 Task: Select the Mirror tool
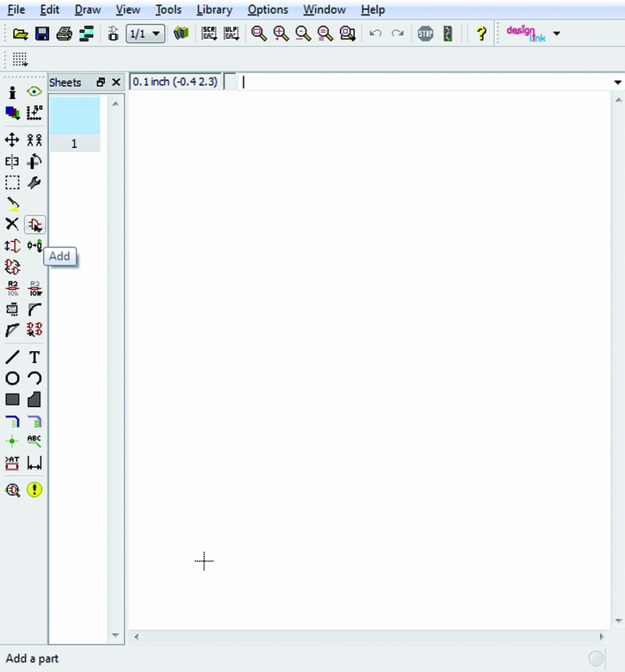click(x=12, y=162)
